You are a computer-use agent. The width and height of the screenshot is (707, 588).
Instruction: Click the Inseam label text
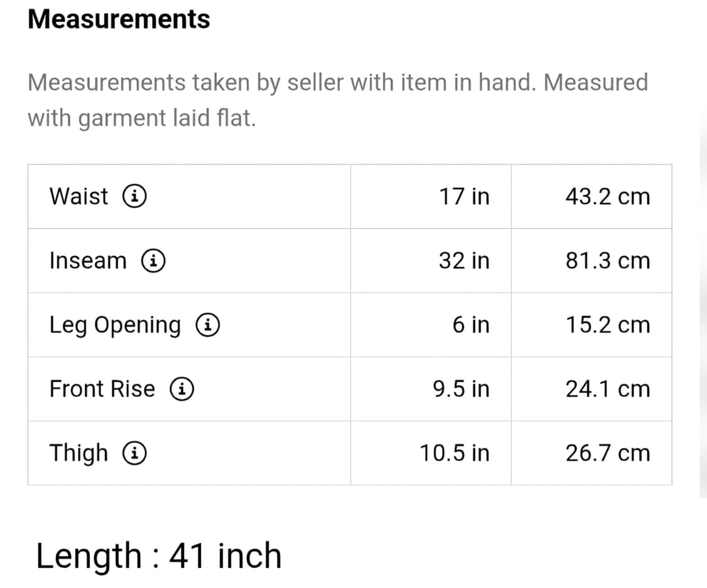(x=88, y=261)
